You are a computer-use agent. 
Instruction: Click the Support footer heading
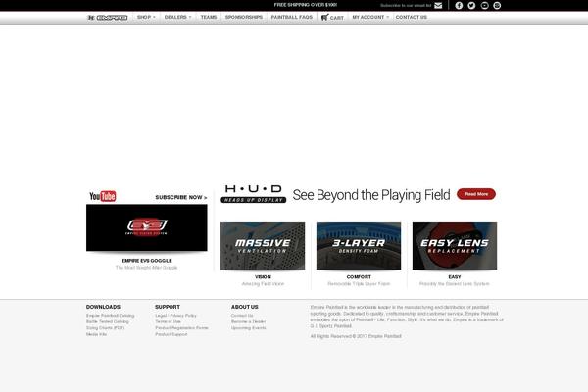[168, 307]
